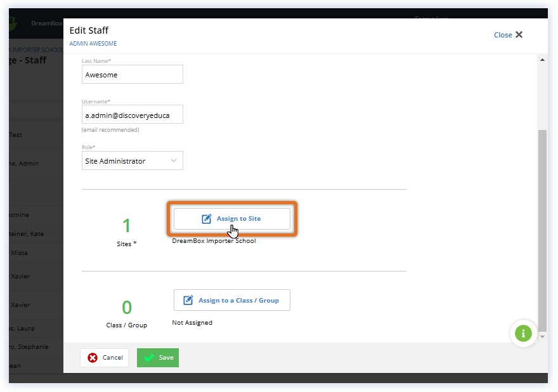This screenshot has height=392, width=558.
Task: Click the green Sites count 1
Action: coord(126,225)
